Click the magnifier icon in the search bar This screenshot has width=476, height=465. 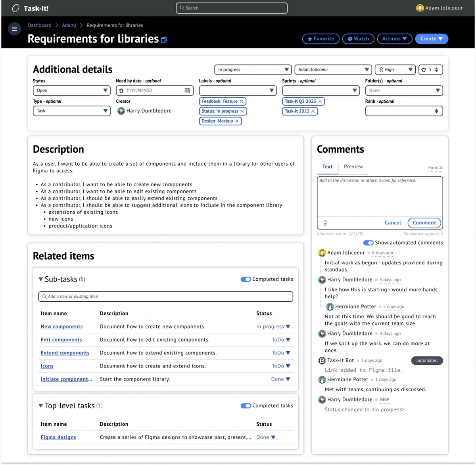(x=182, y=8)
